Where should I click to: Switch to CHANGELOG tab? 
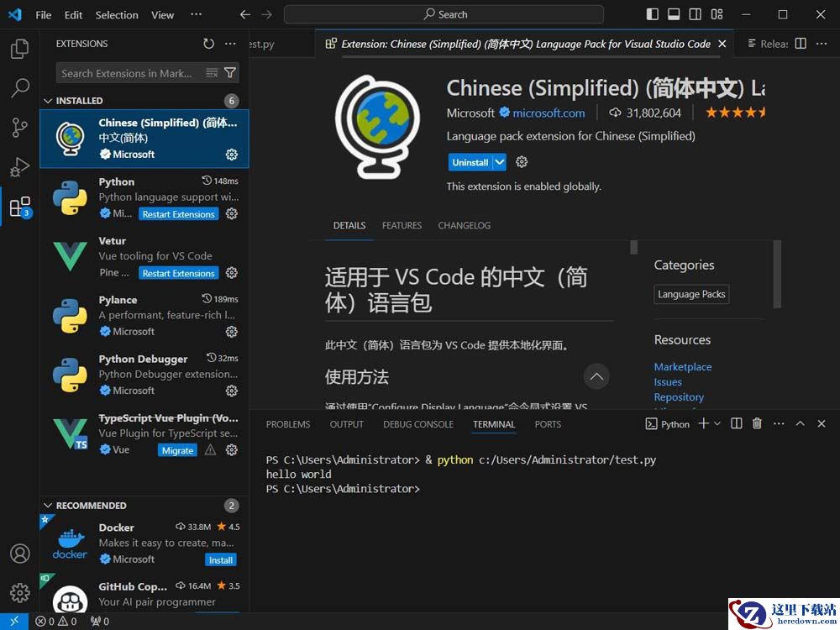point(464,225)
